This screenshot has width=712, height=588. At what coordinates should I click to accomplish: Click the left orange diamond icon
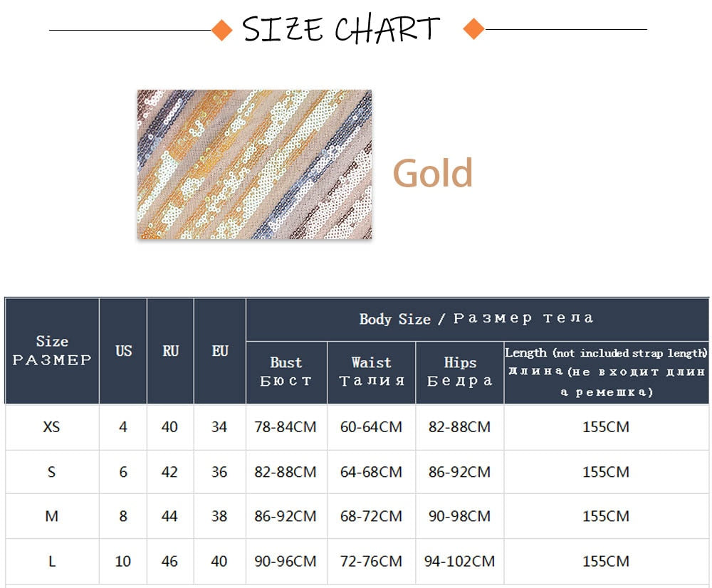223,30
